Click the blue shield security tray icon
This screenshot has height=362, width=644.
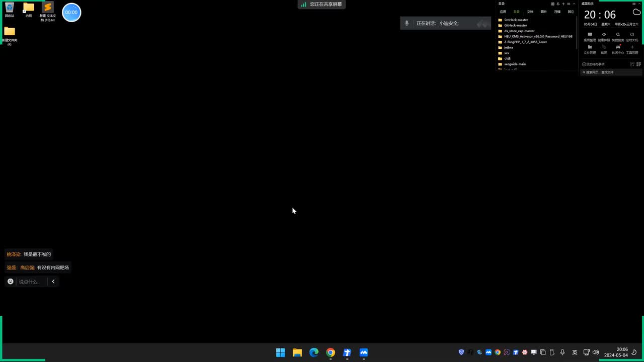coord(461,352)
